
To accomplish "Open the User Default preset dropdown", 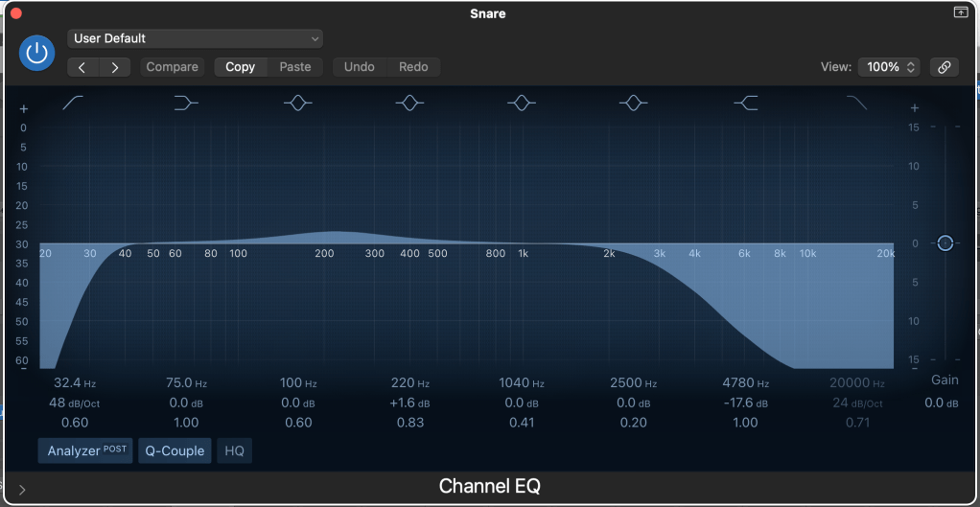I will tap(195, 38).
